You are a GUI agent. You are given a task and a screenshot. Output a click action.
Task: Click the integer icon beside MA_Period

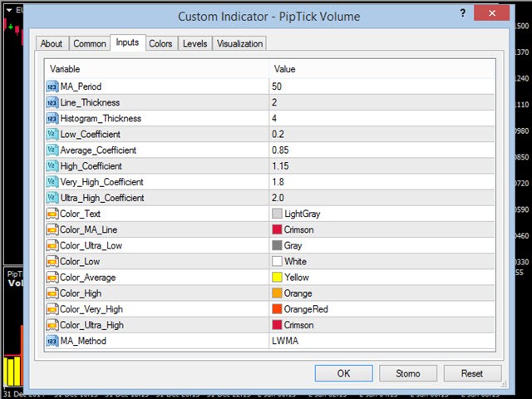(x=52, y=86)
